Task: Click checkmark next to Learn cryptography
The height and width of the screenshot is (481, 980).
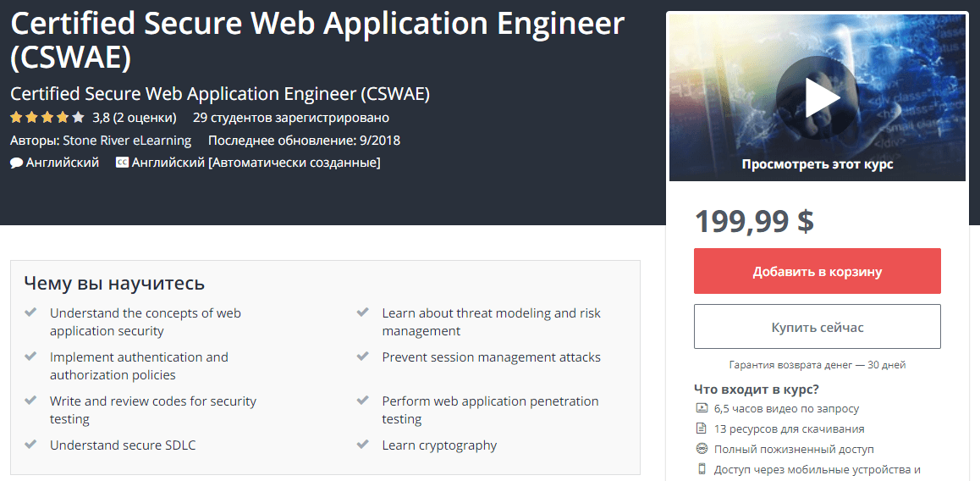Action: [x=362, y=445]
